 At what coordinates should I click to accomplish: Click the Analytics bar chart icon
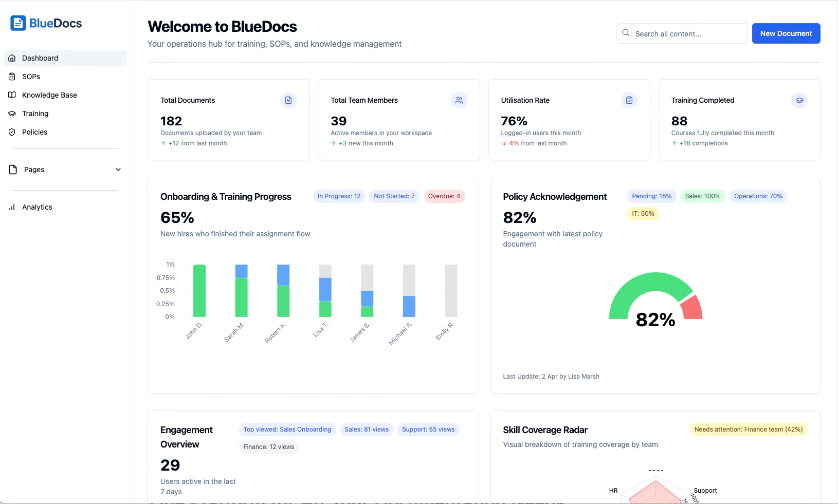point(12,207)
